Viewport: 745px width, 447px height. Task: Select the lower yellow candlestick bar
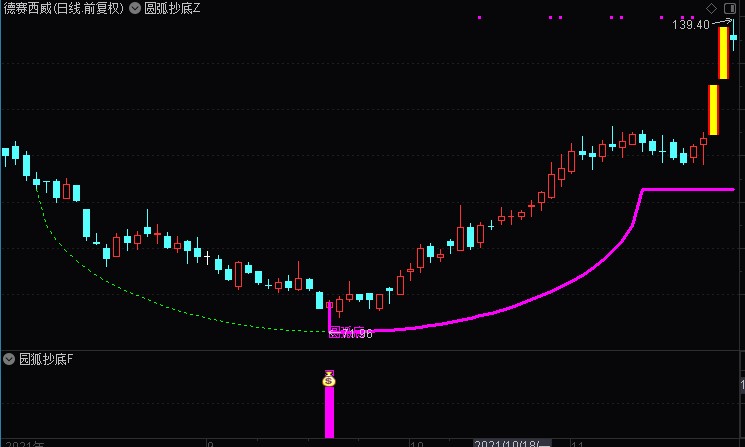coord(713,110)
